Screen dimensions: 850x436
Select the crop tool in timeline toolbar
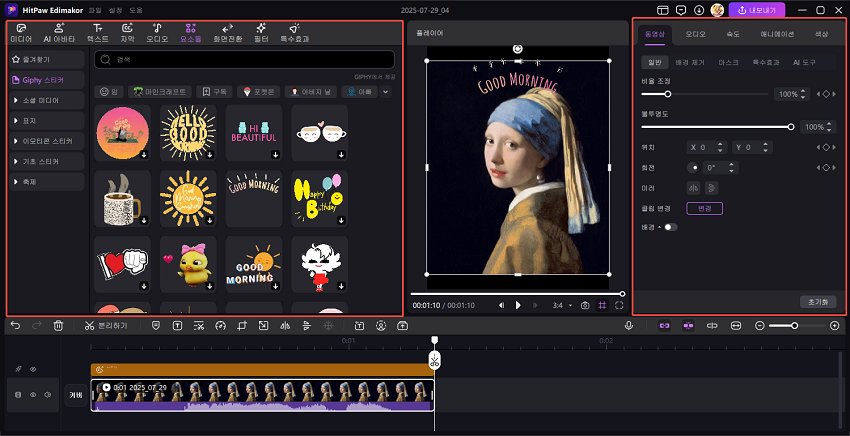click(242, 325)
